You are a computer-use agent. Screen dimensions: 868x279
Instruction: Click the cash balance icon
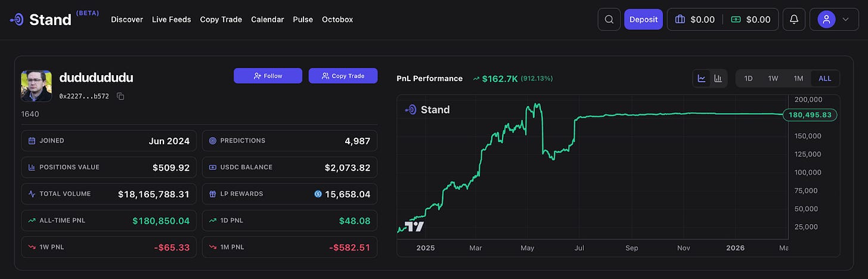(x=736, y=19)
